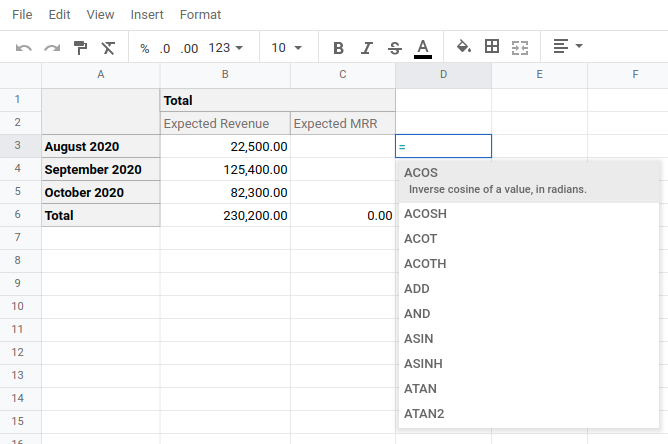The height and width of the screenshot is (444, 668).
Task: Select row 3 header
Action: (x=20, y=146)
